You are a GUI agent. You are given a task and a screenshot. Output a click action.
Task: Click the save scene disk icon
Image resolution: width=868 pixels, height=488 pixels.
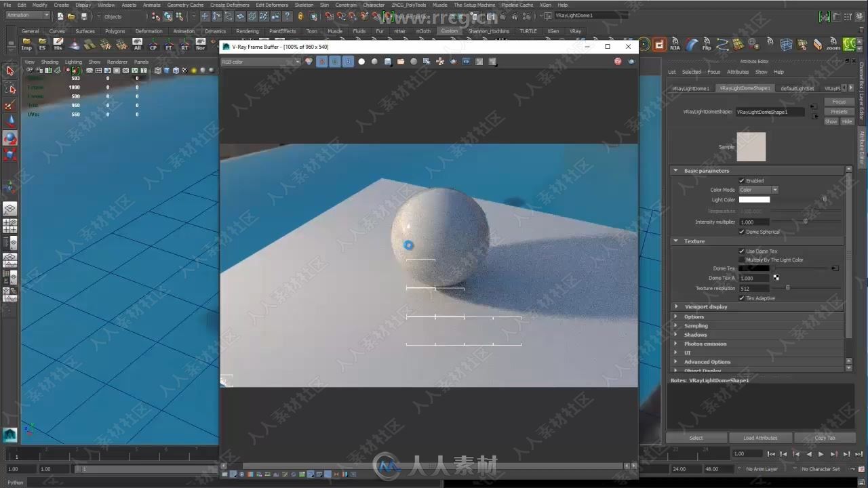84,16
